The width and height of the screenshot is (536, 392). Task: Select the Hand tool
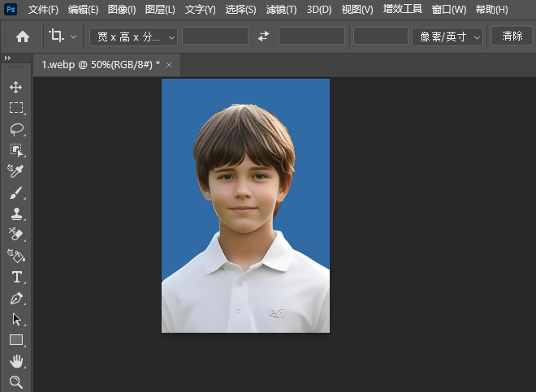point(16,361)
